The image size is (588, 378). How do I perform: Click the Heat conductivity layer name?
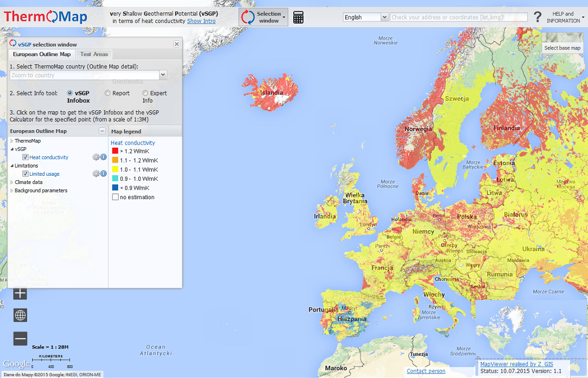(x=49, y=157)
